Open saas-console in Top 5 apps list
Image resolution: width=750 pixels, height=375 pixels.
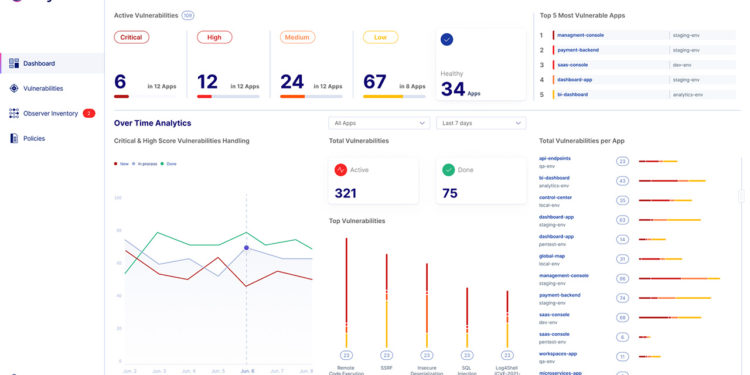pyautogui.click(x=573, y=65)
